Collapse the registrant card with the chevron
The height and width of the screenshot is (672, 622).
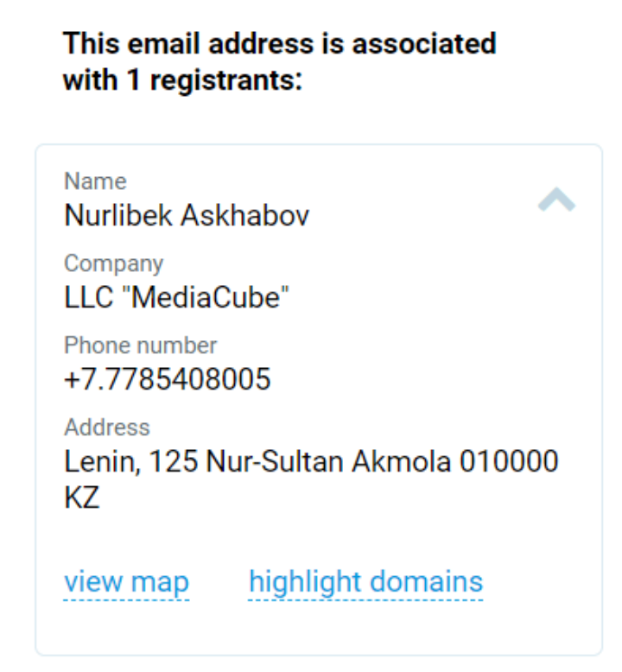click(556, 200)
